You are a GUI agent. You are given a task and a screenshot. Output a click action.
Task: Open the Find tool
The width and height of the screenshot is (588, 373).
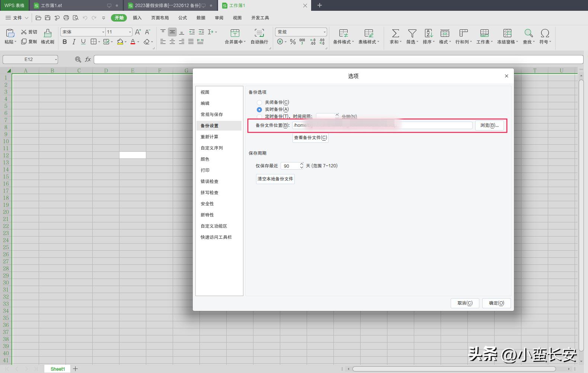pyautogui.click(x=528, y=33)
